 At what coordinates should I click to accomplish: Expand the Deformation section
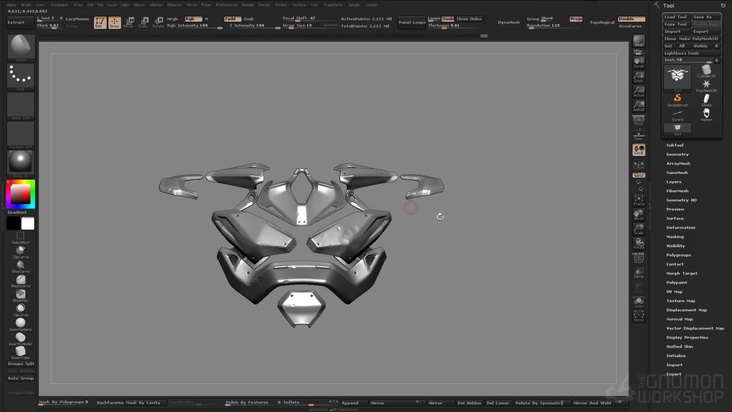tap(681, 228)
